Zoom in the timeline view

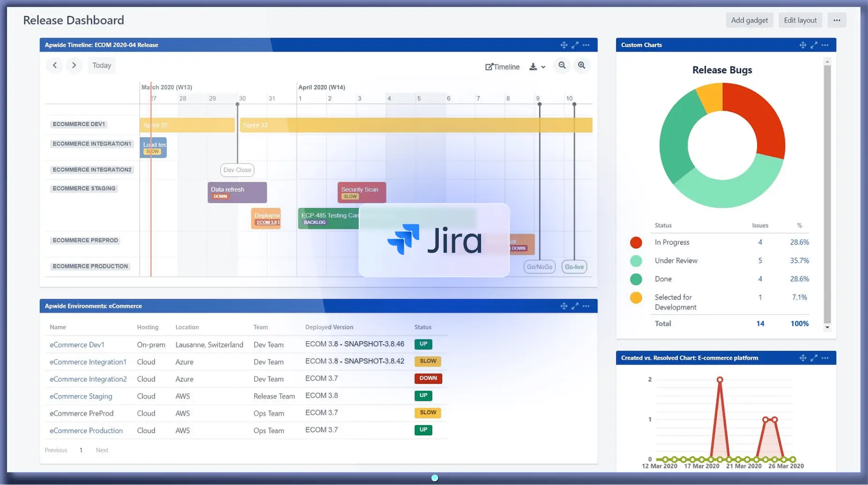click(x=581, y=65)
